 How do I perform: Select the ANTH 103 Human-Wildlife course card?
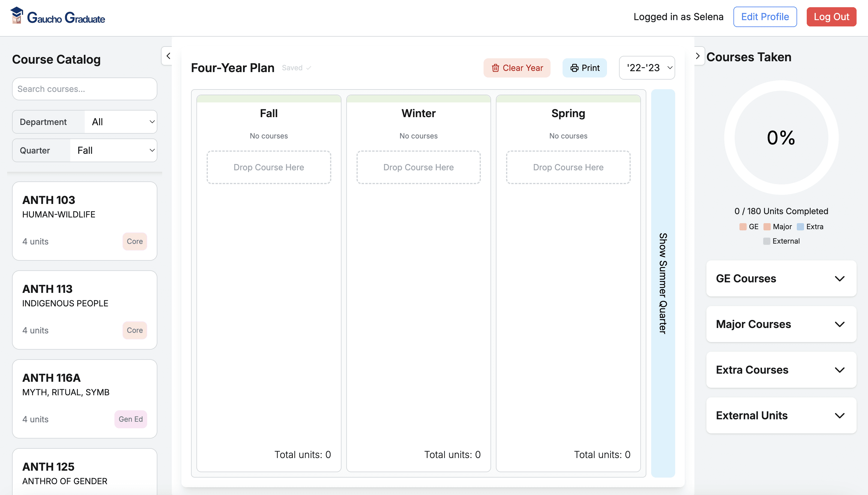tap(85, 221)
